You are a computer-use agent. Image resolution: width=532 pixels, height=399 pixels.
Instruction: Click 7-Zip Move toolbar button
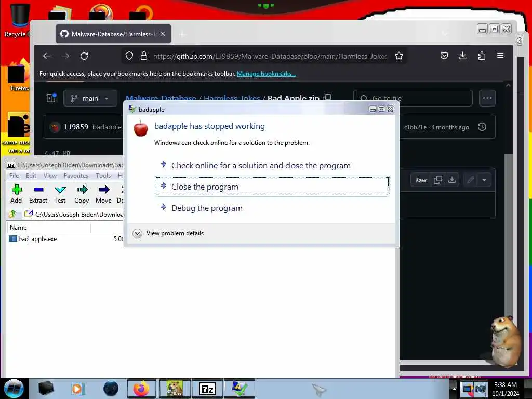click(x=103, y=194)
